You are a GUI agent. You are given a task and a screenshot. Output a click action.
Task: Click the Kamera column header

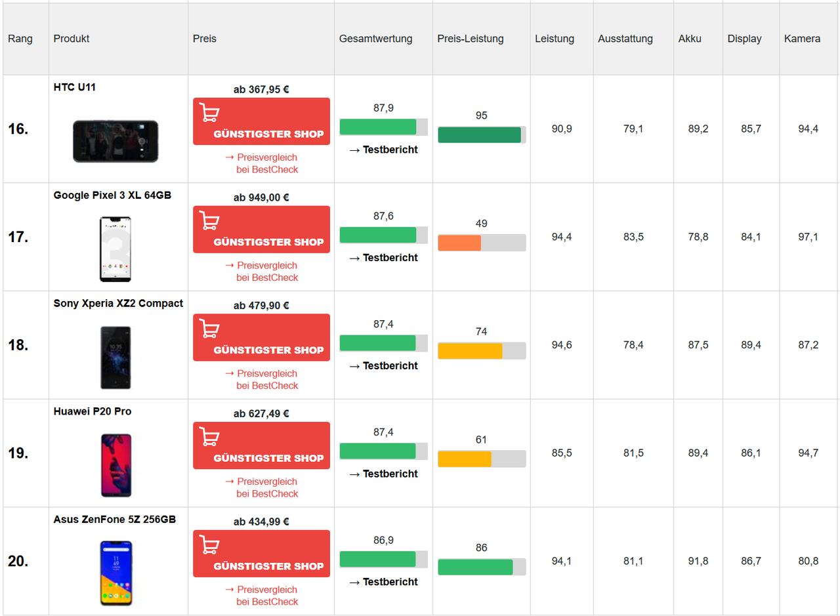(x=802, y=39)
